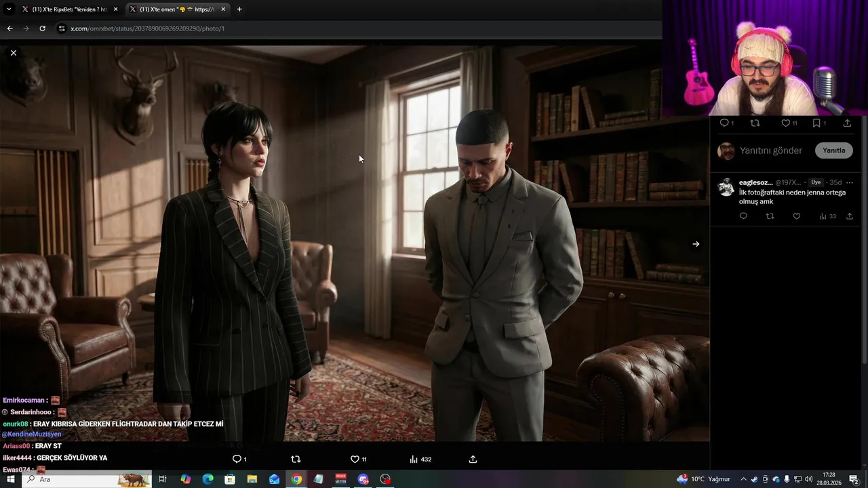Screen dimensions: 868x488
Task: Open the notification center icon
Action: (x=854, y=479)
